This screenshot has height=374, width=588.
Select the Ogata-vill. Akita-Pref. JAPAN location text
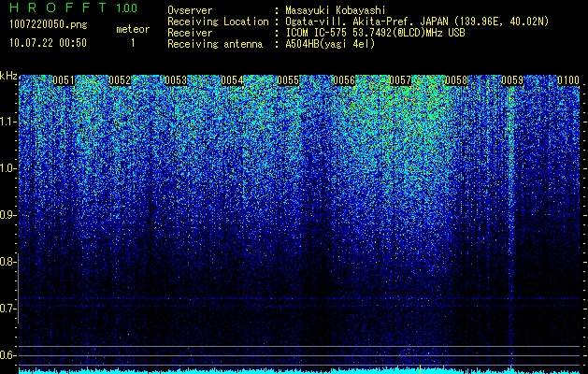tap(417, 22)
